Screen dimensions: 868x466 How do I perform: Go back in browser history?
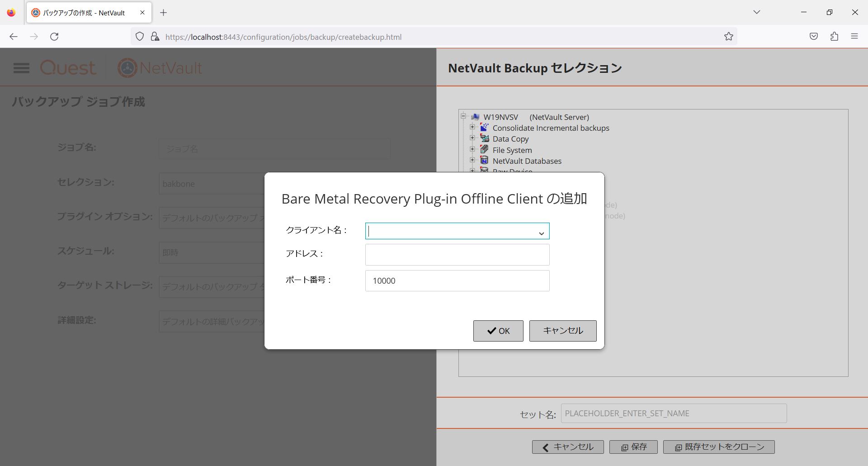[x=14, y=37]
